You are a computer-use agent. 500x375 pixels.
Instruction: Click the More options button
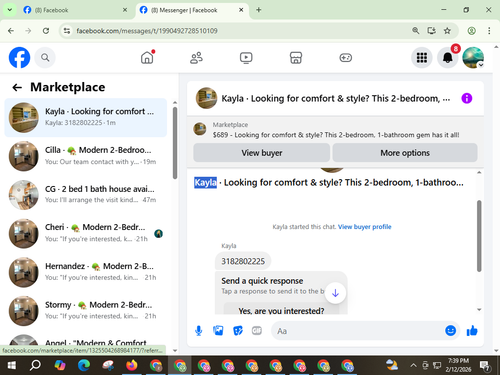click(405, 153)
